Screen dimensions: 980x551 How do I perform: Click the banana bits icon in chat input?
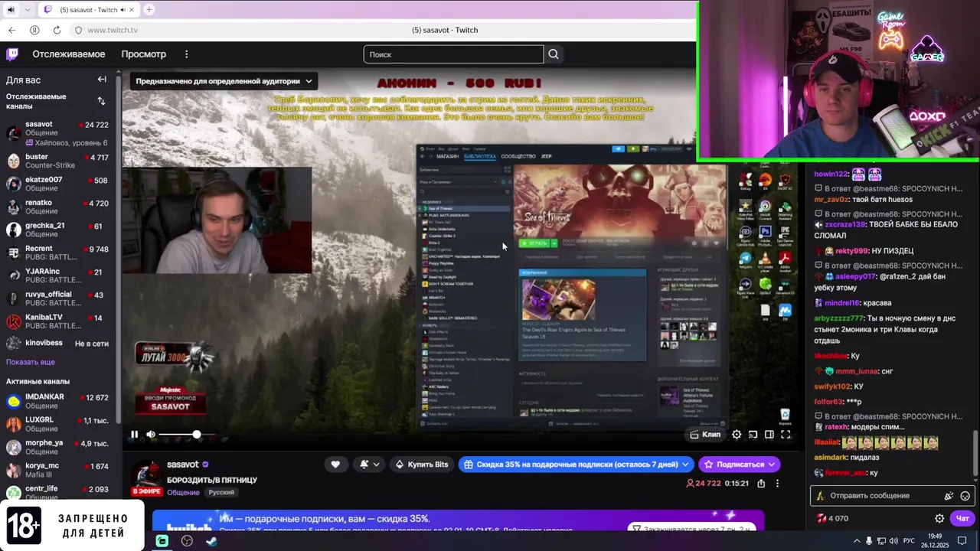[821, 496]
